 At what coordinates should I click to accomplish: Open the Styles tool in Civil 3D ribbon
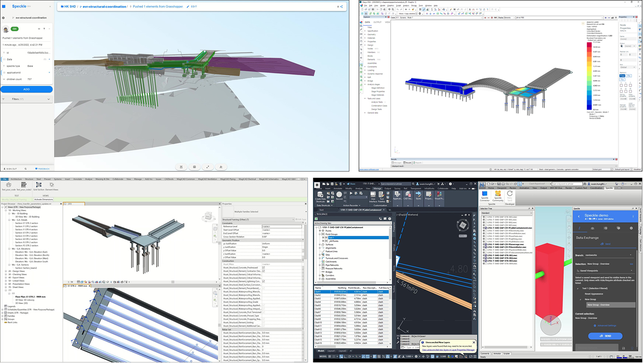[419, 196]
